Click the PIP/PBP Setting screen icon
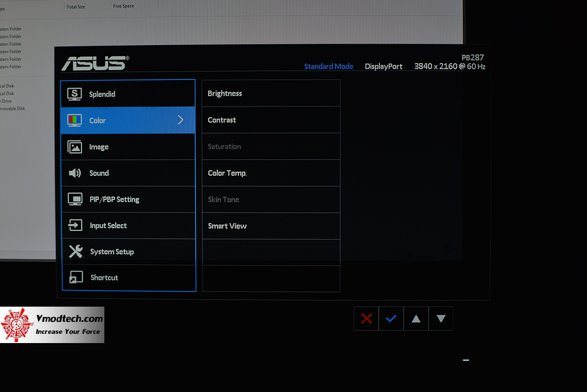 coord(75,199)
